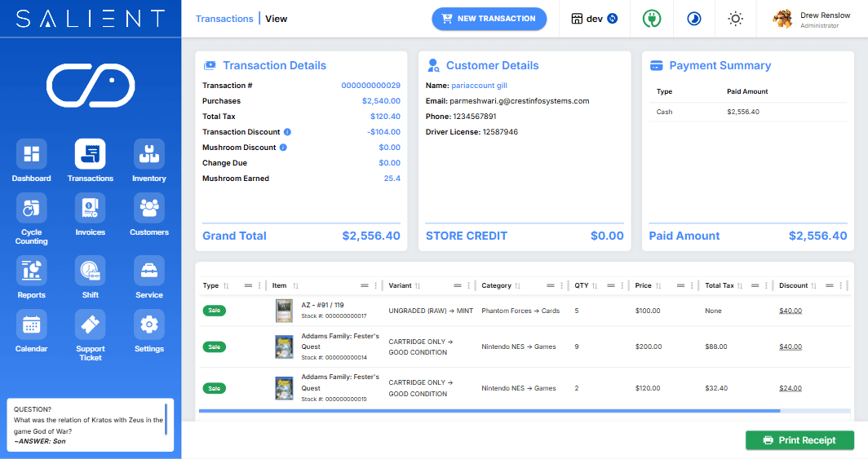This screenshot has width=868, height=459.
Task: Open the Variant column kebab menu
Action: pyautogui.click(x=468, y=286)
